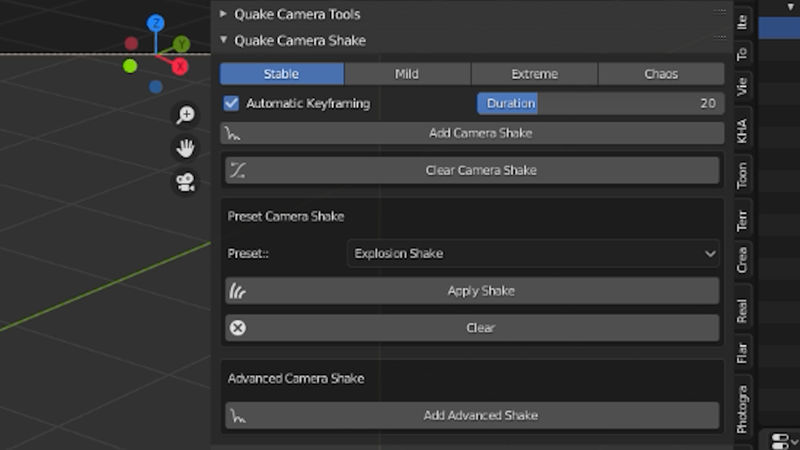Click the green Y axis gizmo ball
Viewport: 800px width, 450px height.
[181, 44]
